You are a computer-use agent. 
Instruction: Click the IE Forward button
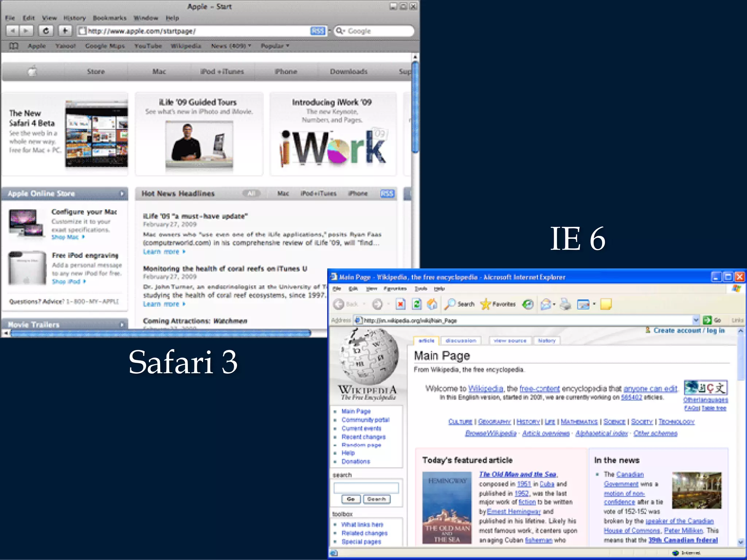pyautogui.click(x=378, y=304)
